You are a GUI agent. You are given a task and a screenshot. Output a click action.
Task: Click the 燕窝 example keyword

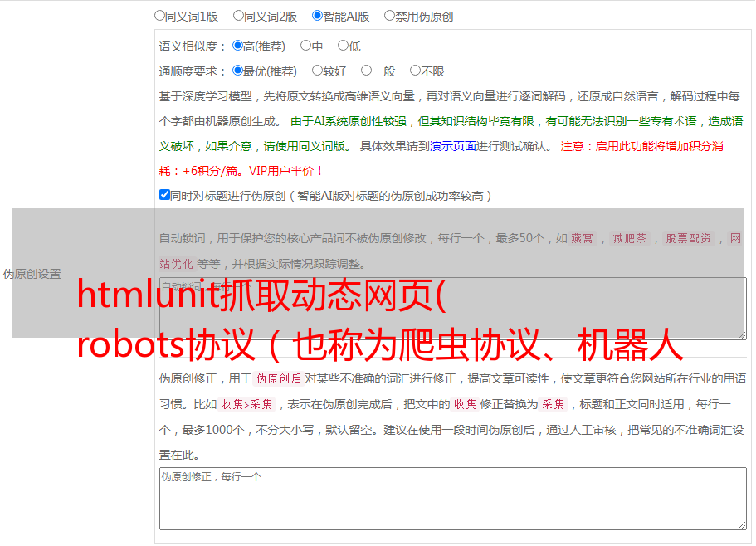pyautogui.click(x=583, y=238)
